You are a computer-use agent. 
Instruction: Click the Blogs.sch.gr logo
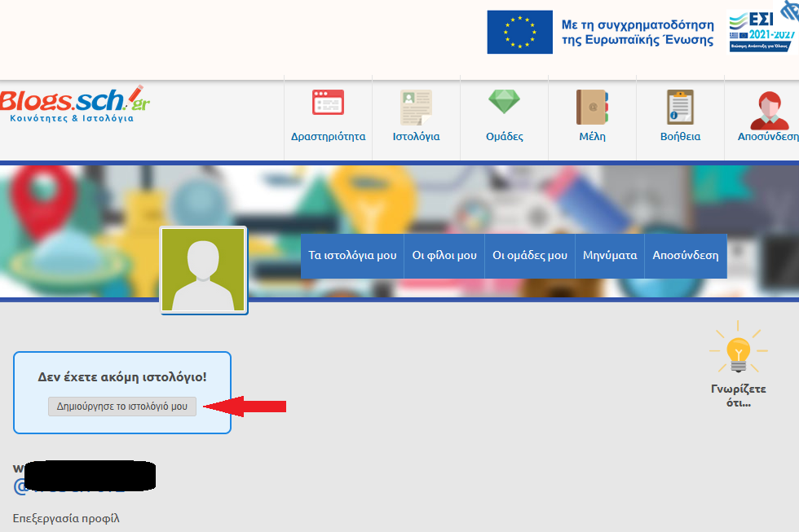tap(75, 103)
